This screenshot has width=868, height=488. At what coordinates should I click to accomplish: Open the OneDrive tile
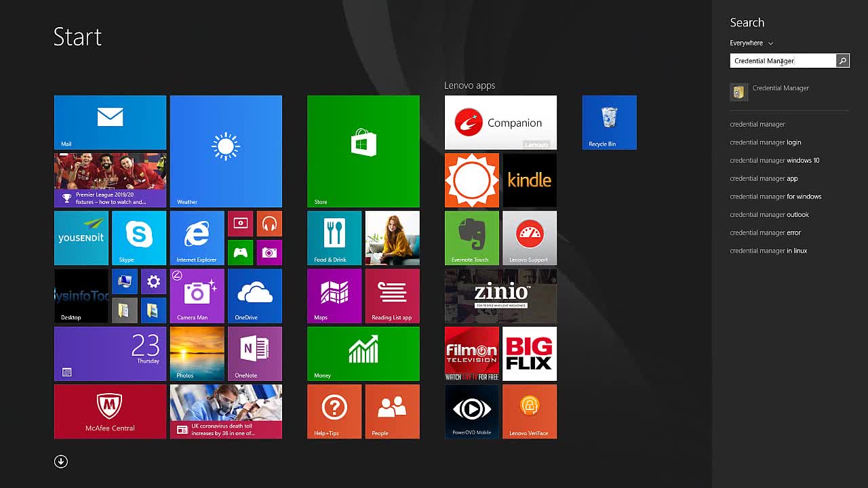pyautogui.click(x=255, y=296)
